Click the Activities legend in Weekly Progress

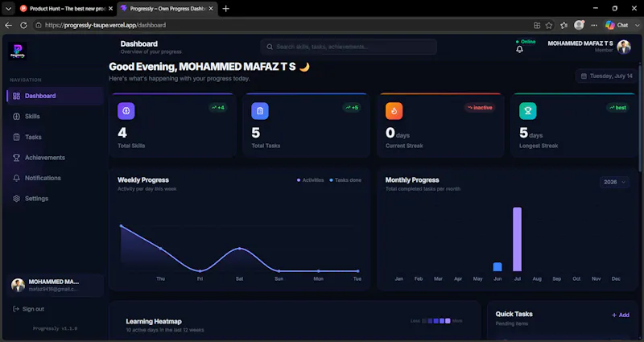[x=310, y=179]
